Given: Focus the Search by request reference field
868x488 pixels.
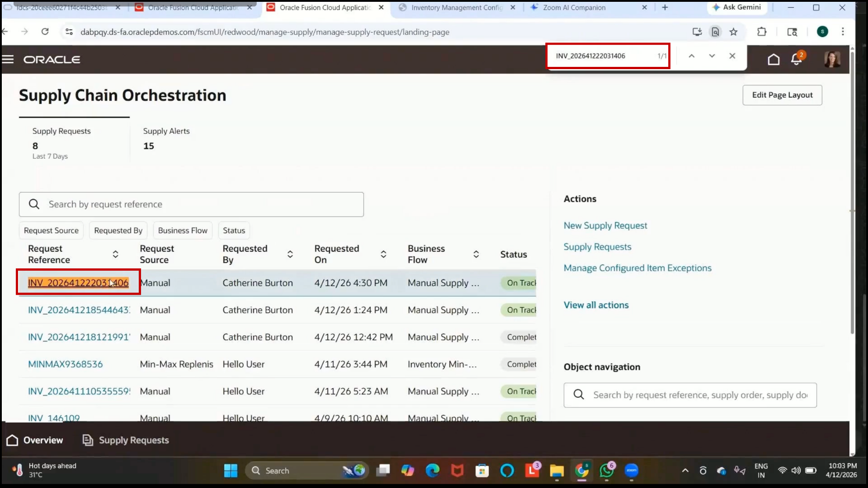Looking at the screenshot, I should pos(191,204).
